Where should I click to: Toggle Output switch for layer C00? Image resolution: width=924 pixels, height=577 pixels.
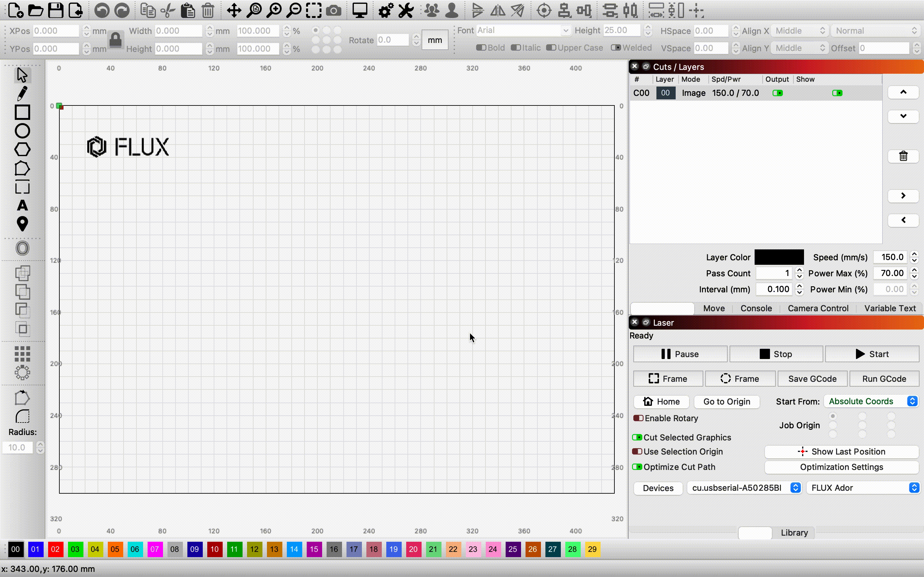coord(777,93)
